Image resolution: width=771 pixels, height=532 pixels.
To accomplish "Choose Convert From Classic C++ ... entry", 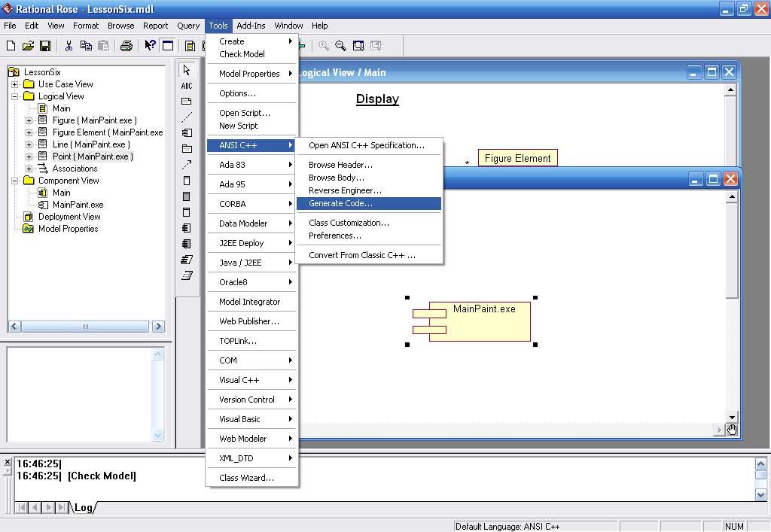I will click(369, 255).
